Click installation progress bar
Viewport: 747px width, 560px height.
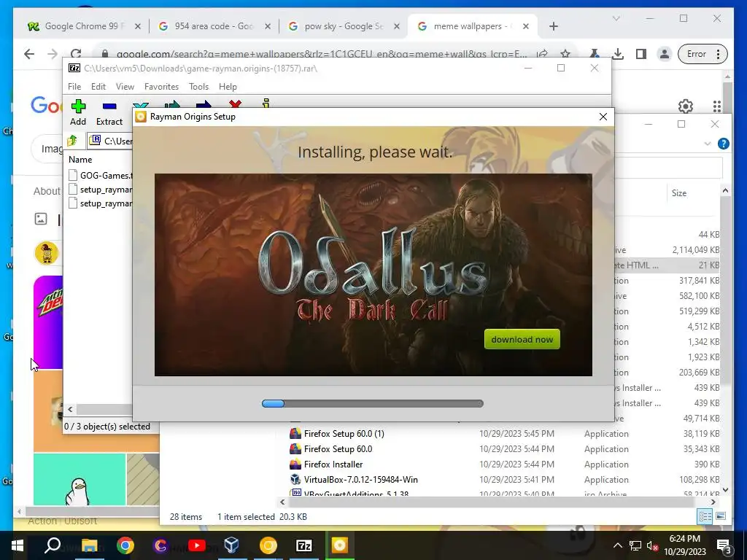pyautogui.click(x=373, y=403)
